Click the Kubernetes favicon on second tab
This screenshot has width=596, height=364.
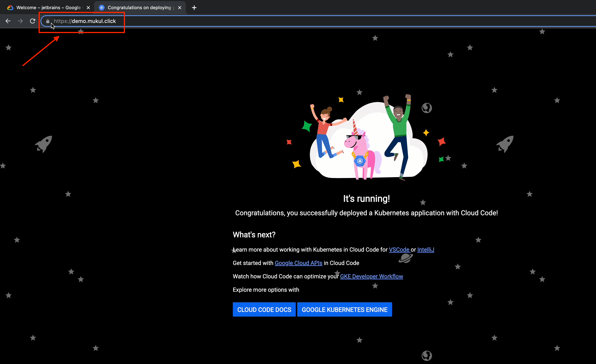[x=101, y=8]
